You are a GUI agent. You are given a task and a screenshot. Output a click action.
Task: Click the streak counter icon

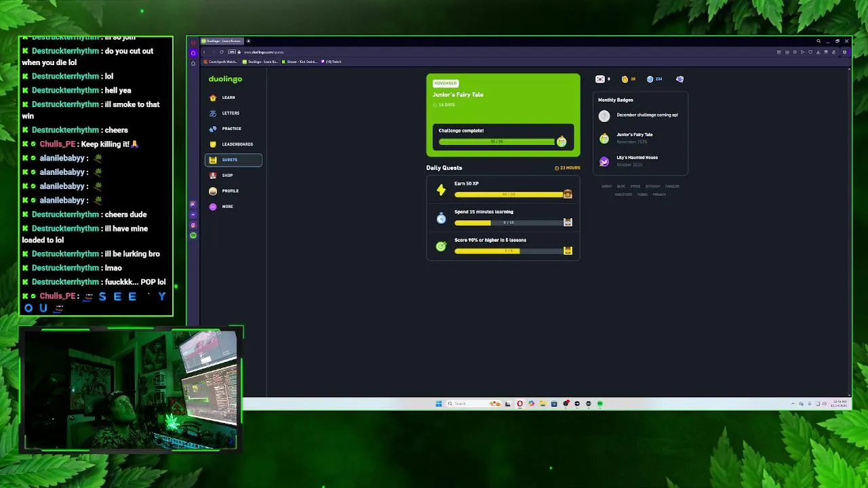coord(625,79)
